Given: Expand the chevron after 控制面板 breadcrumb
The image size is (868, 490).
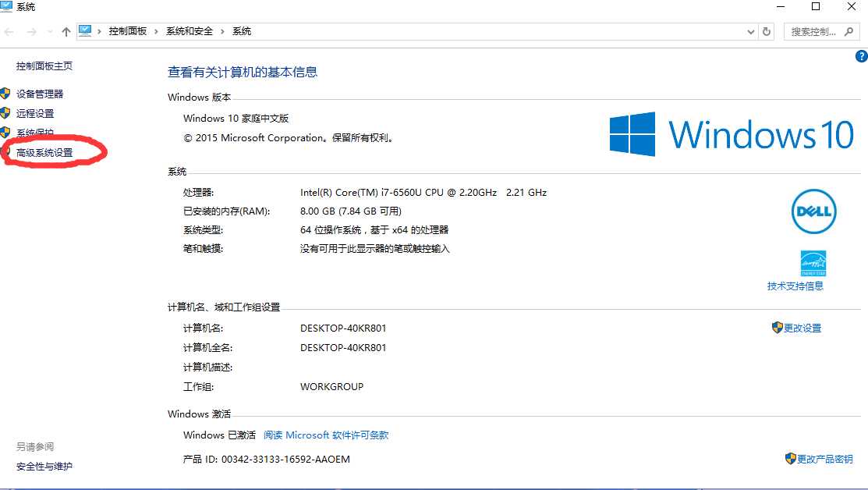Looking at the screenshot, I should click(x=156, y=31).
